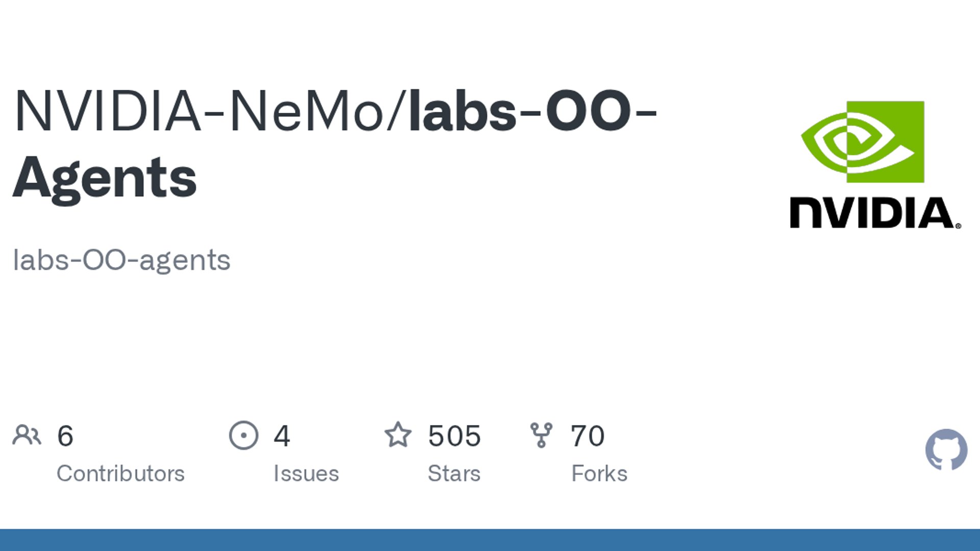980x551 pixels.
Task: Click the black NVIDIA wordmark
Action: [x=875, y=213]
